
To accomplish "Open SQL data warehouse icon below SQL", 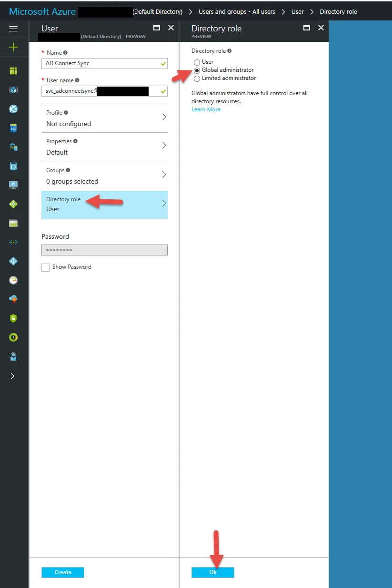I will (x=13, y=147).
